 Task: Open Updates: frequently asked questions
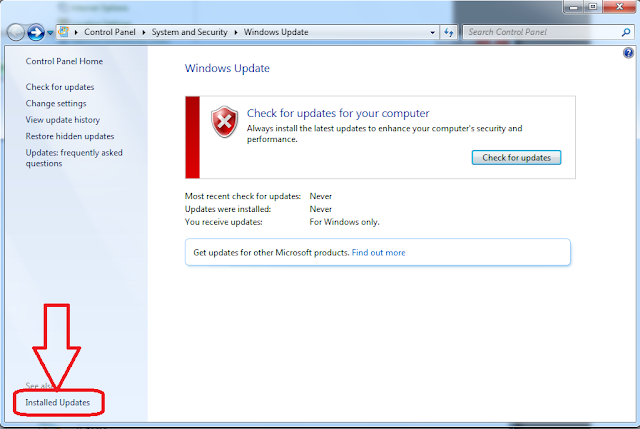[x=74, y=158]
